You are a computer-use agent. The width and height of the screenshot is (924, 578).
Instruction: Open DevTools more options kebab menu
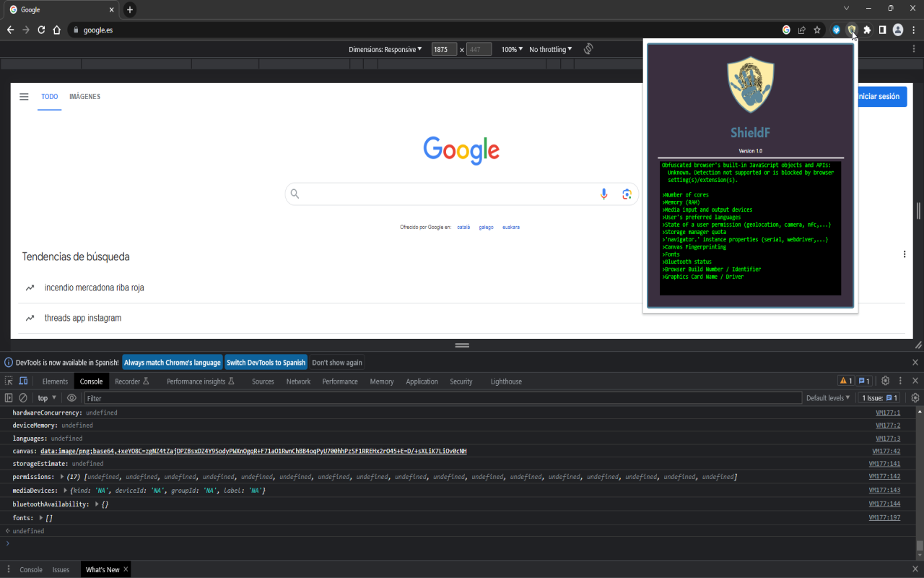point(900,381)
